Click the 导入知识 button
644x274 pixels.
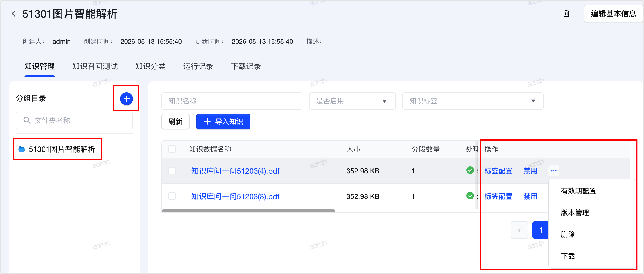coord(223,122)
